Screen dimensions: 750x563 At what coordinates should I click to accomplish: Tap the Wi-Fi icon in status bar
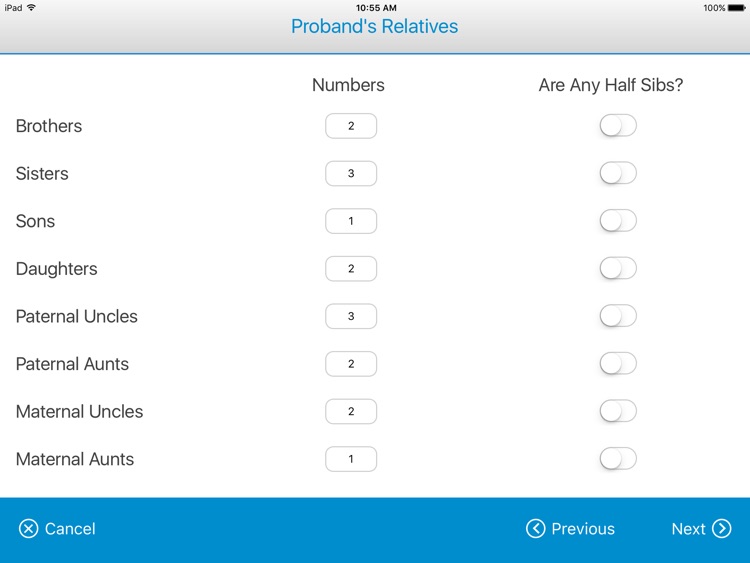click(32, 8)
